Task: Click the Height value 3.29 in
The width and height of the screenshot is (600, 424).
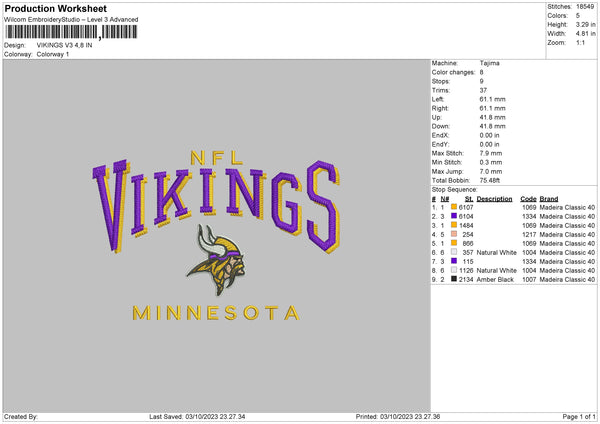Action: [585, 24]
